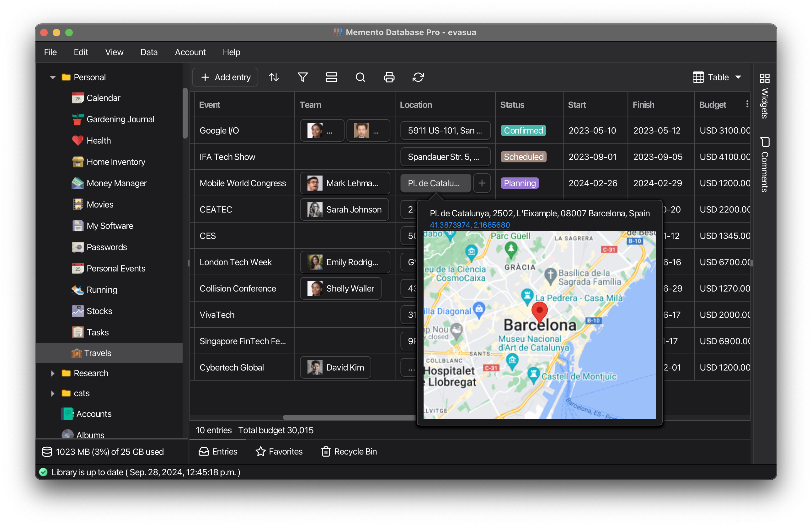Screen dimensions: 812x526
Task: Sync the library with the refresh icon
Action: coord(418,77)
